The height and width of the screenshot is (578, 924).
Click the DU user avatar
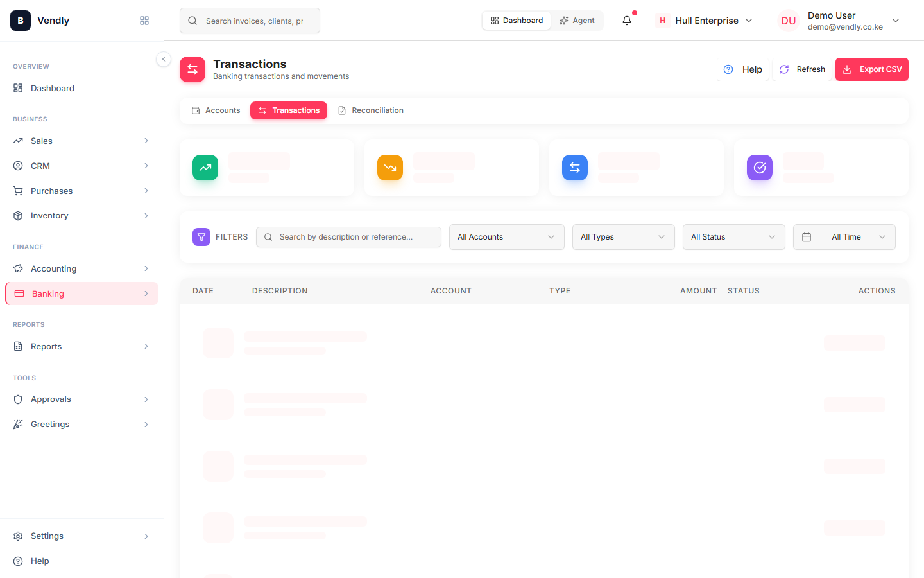point(789,21)
